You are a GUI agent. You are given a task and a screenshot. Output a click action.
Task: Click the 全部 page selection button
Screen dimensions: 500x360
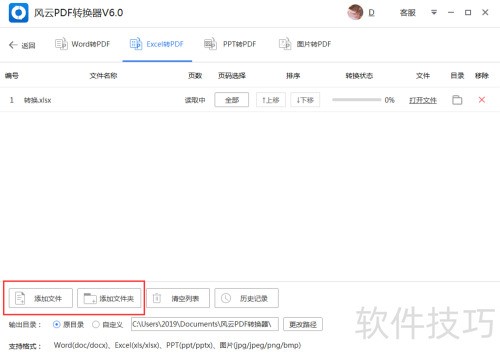232,100
